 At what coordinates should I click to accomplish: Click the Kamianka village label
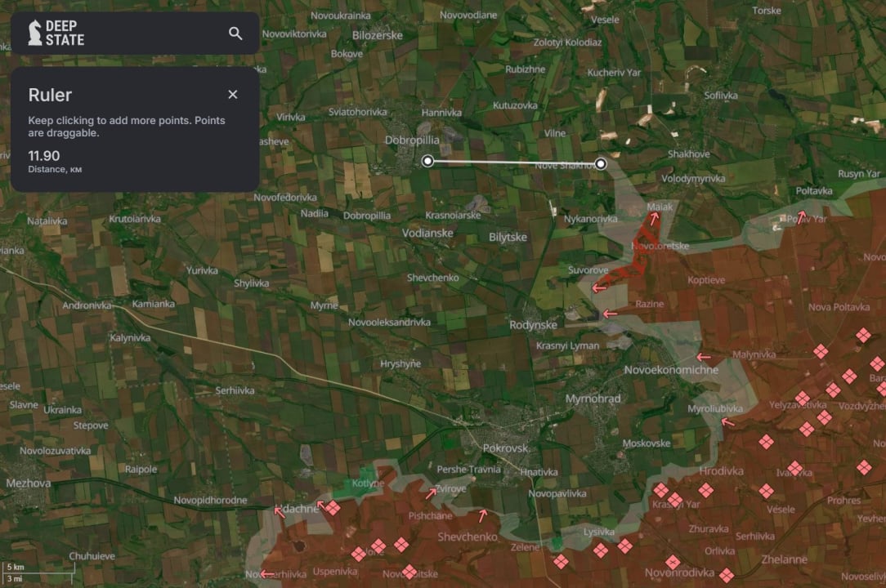pyautogui.click(x=153, y=304)
